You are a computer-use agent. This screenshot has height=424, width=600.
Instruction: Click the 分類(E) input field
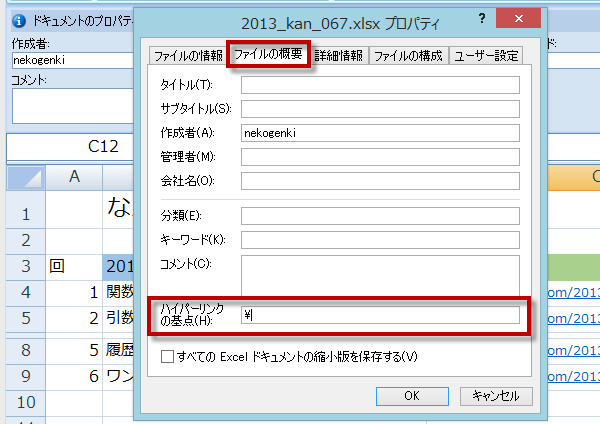(380, 216)
